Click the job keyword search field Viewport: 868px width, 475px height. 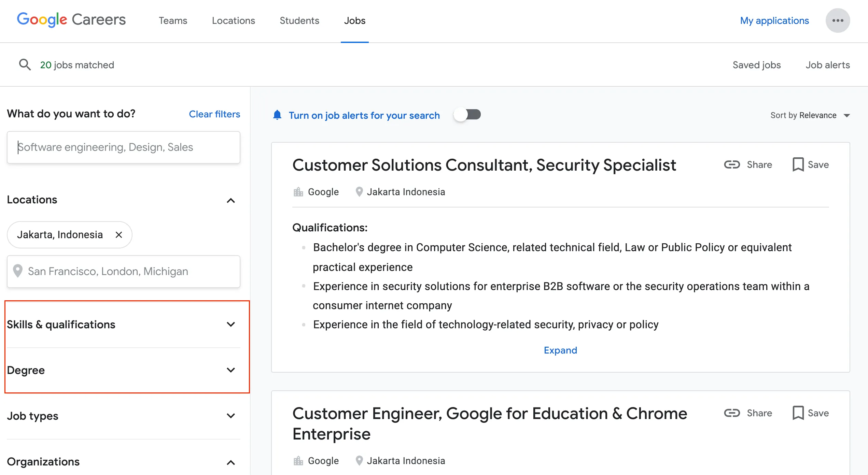tap(124, 147)
